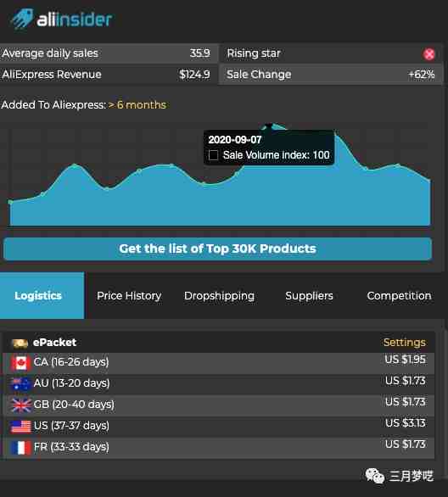Click the Sale Change +62% row
Image resolution: width=448 pixels, height=497 pixels.
pyautogui.click(x=330, y=75)
